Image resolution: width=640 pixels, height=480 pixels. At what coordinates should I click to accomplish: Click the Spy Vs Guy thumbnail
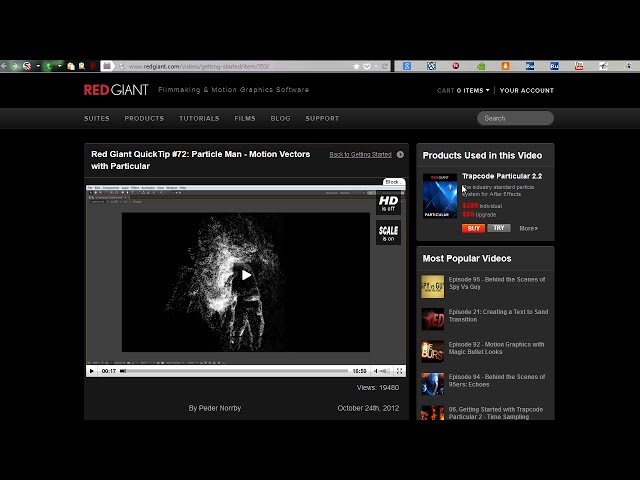click(x=433, y=287)
